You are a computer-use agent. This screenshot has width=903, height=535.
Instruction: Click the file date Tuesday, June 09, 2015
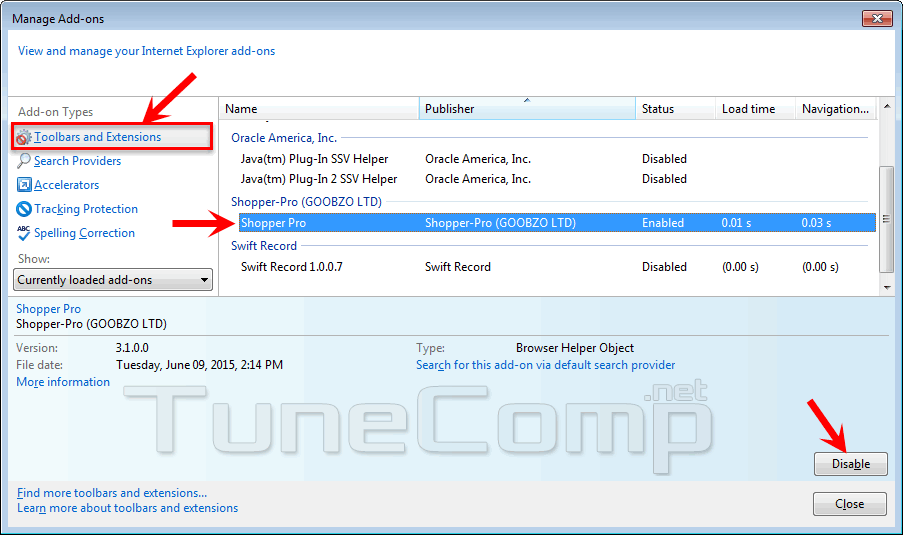pyautogui.click(x=199, y=365)
